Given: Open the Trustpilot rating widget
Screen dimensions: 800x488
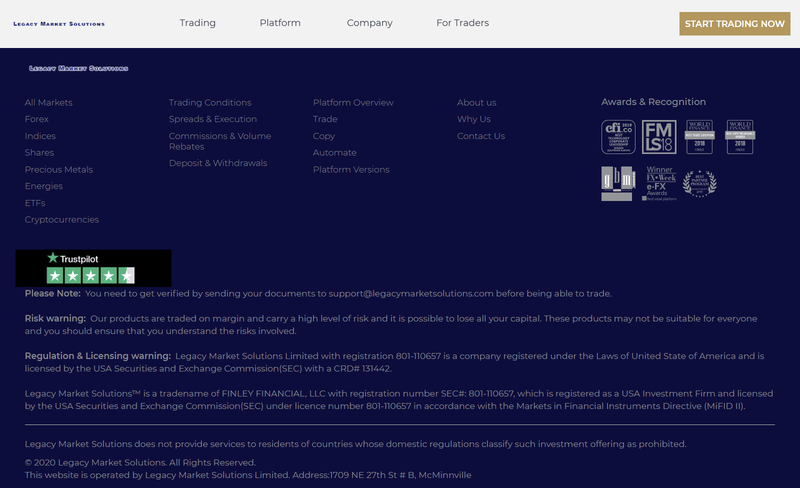Looking at the screenshot, I should 93,268.
